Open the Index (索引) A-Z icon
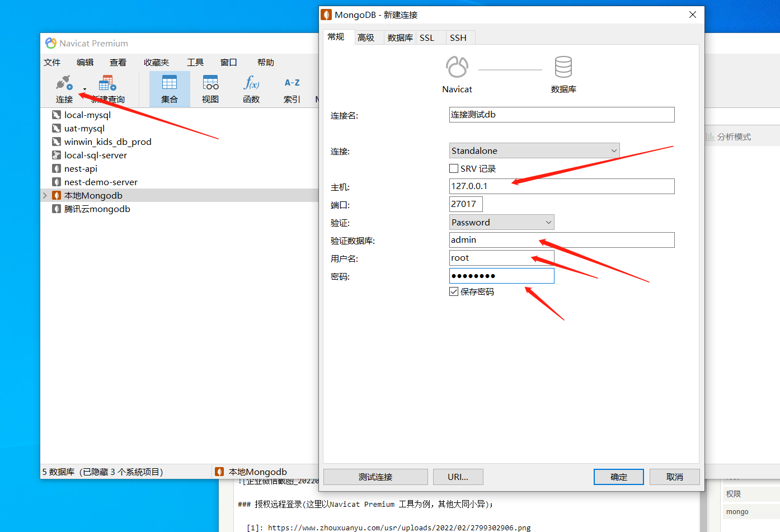The width and height of the screenshot is (780, 532). [x=292, y=83]
